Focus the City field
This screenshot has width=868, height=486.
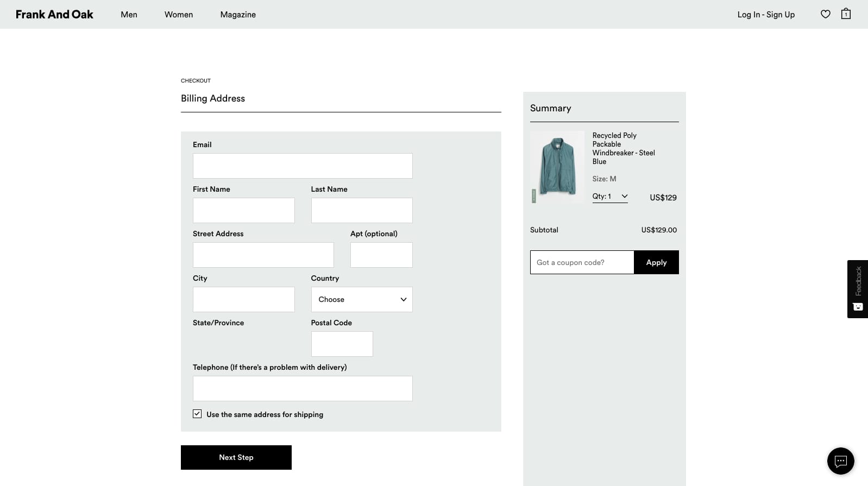click(244, 299)
